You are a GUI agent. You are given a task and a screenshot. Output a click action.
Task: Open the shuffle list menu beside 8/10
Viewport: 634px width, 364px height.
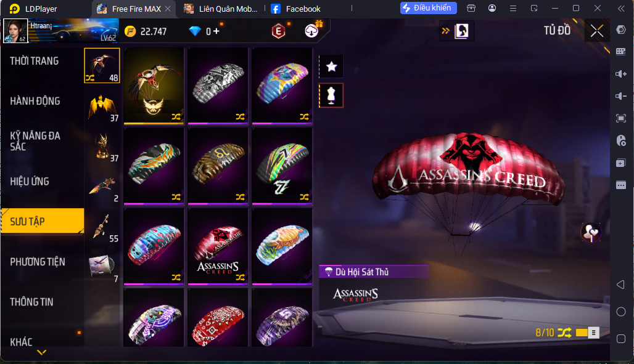[x=593, y=333]
